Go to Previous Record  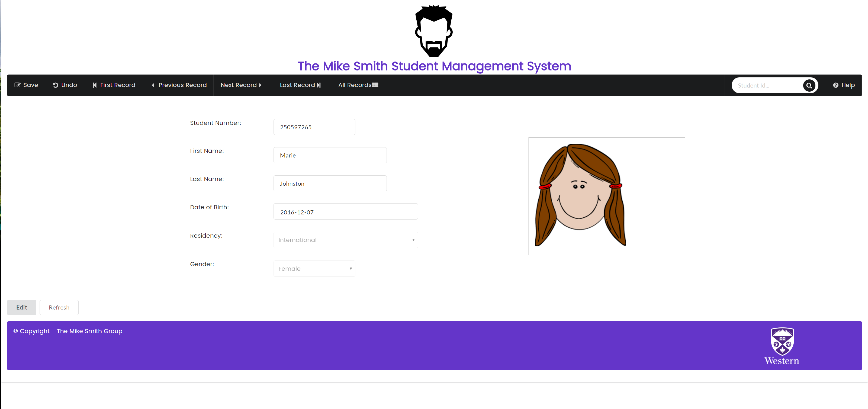(179, 85)
